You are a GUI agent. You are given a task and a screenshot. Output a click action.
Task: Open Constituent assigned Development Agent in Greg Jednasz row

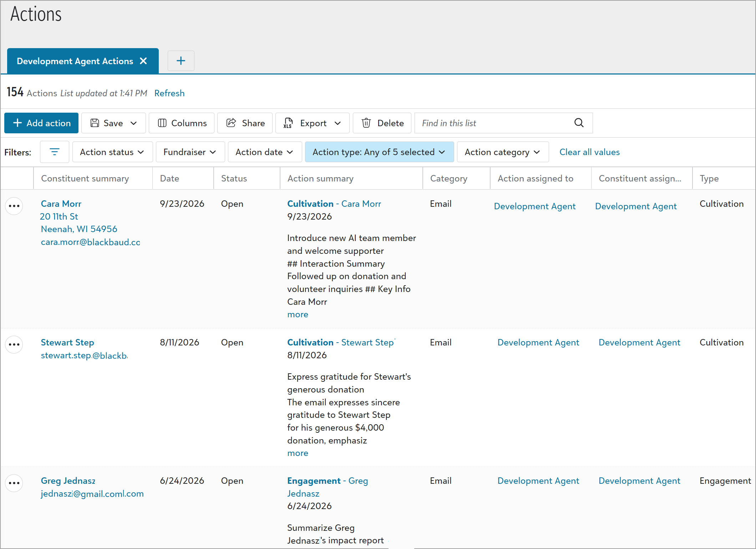pos(639,481)
